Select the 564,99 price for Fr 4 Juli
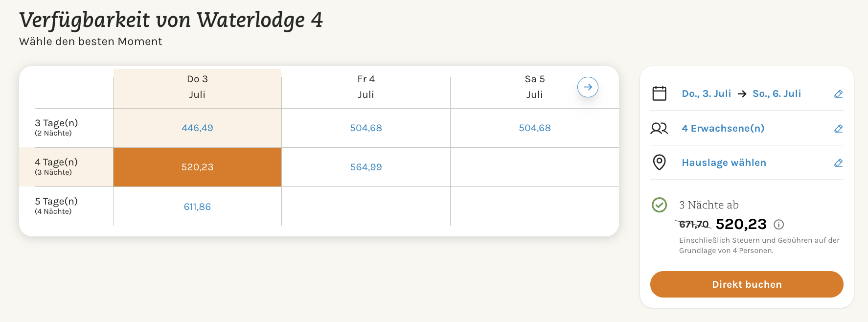 coord(366,167)
